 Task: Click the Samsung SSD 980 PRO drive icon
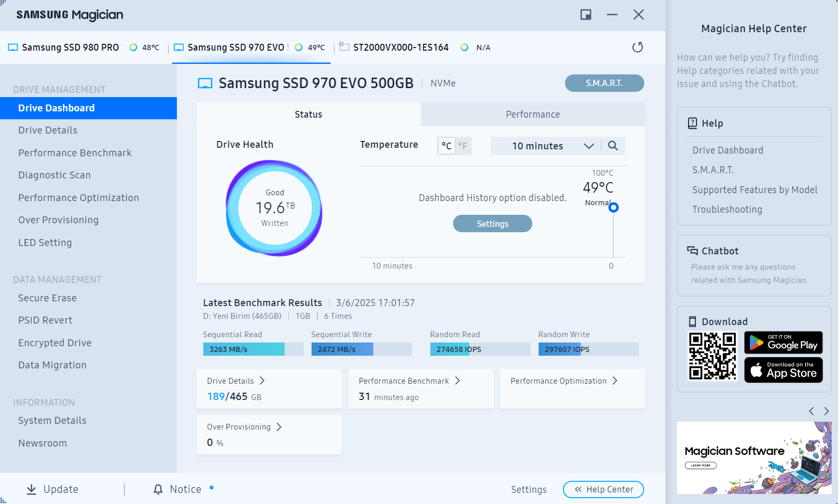(13, 47)
